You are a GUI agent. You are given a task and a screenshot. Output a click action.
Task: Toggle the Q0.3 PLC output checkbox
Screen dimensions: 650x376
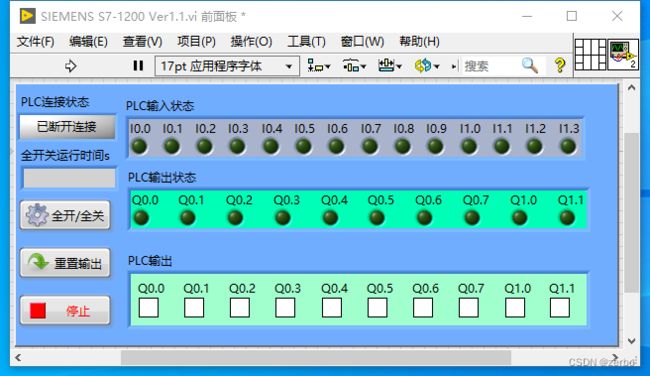(x=285, y=308)
